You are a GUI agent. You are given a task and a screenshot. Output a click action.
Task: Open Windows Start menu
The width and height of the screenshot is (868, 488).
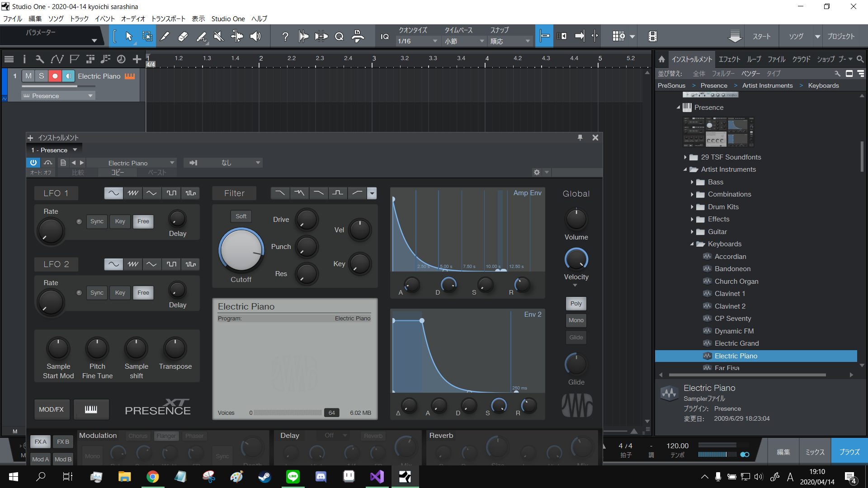(x=14, y=477)
